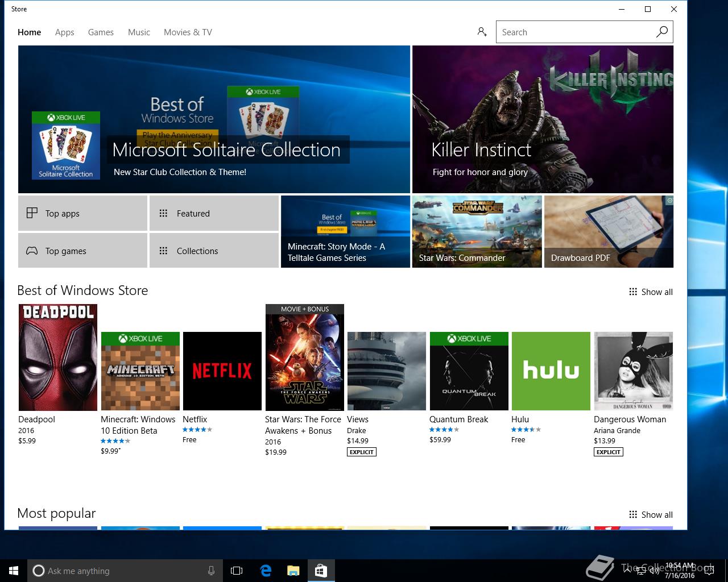Open the Star Wars: Commander tile
728x582 pixels.
[477, 231]
